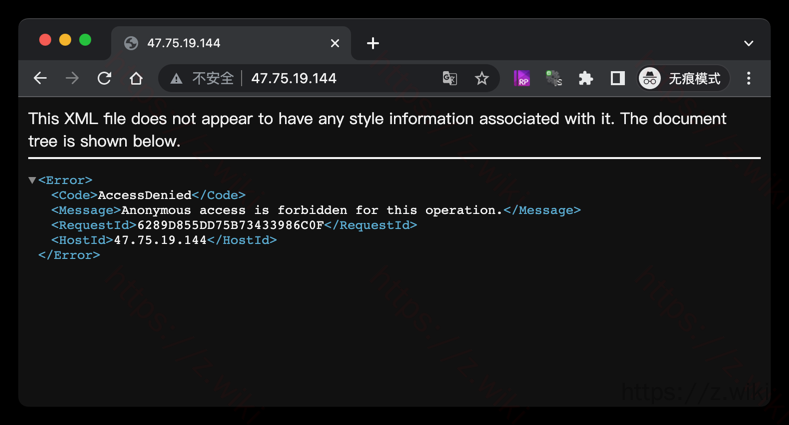The image size is (789, 425).
Task: Reload the current page
Action: (104, 78)
